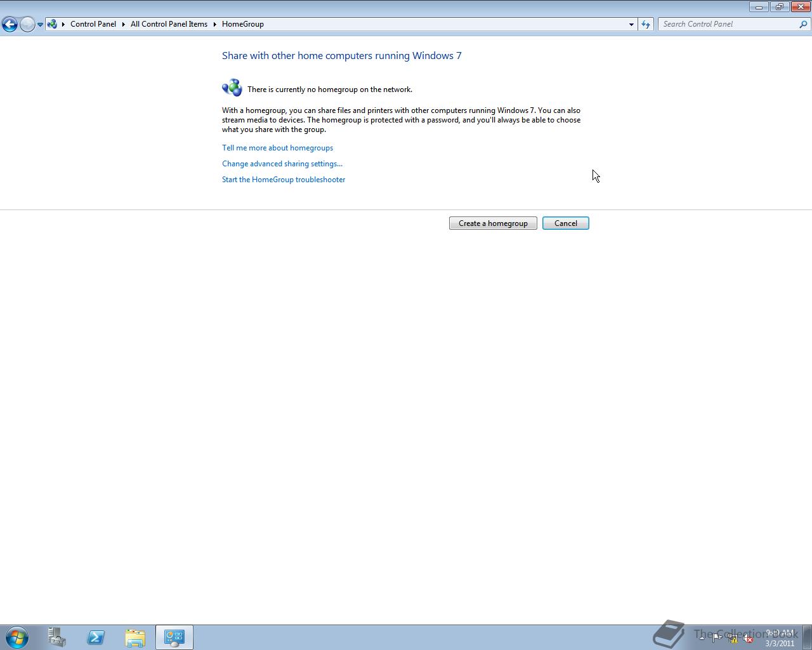
Task: Open All Control Panel Items breadcrumb
Action: pos(169,24)
